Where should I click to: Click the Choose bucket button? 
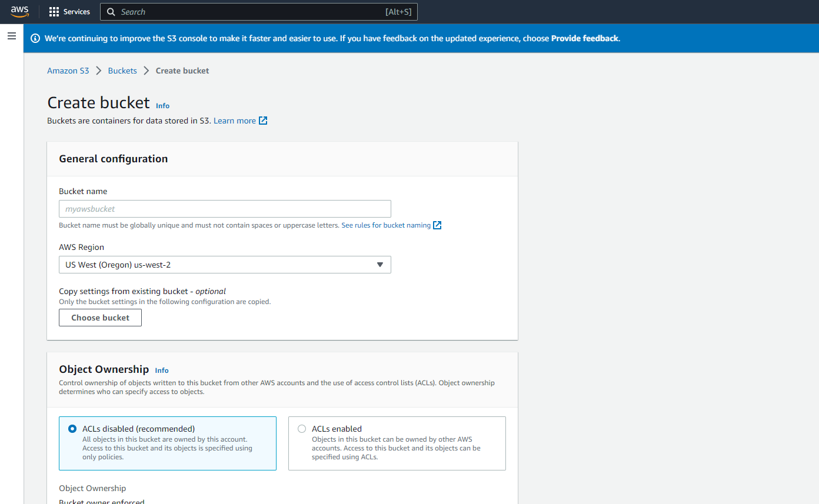100,318
